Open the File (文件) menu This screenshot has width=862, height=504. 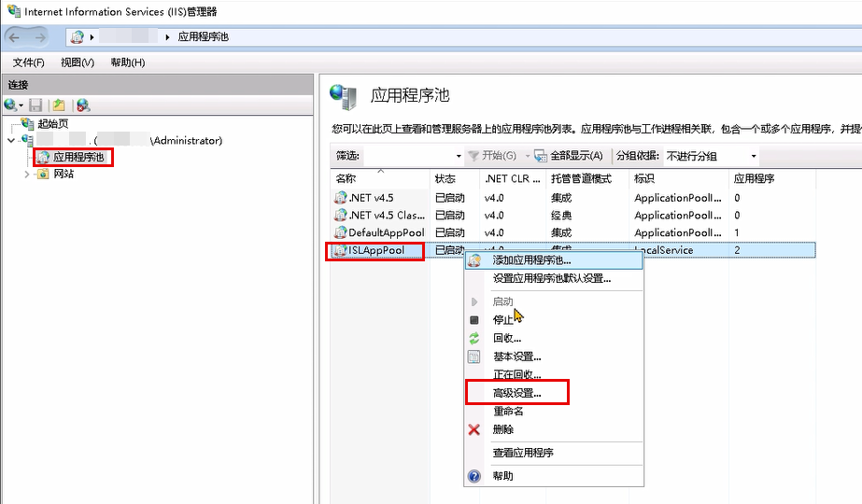click(28, 63)
